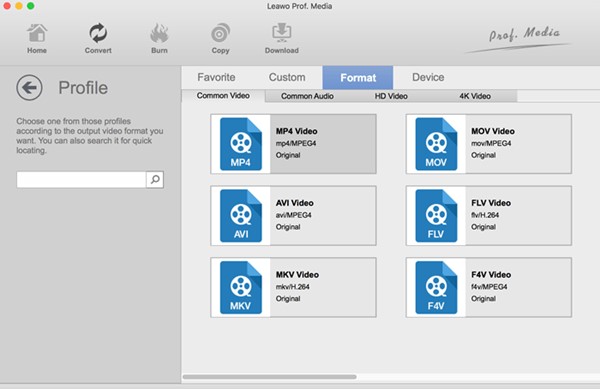Select the MP4 file format icon
The height and width of the screenshot is (389, 600).
pyautogui.click(x=241, y=144)
